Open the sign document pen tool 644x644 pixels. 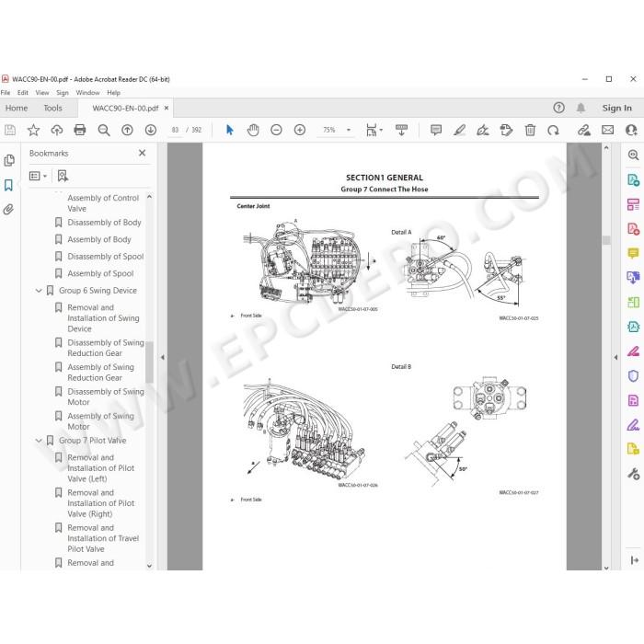click(483, 131)
